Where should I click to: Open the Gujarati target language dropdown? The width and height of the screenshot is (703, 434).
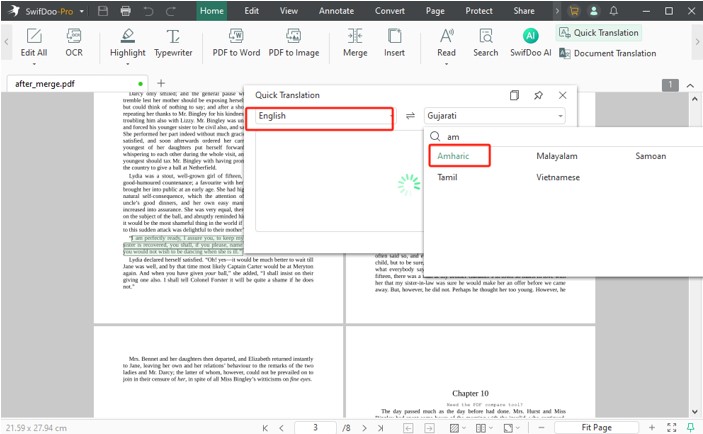495,116
